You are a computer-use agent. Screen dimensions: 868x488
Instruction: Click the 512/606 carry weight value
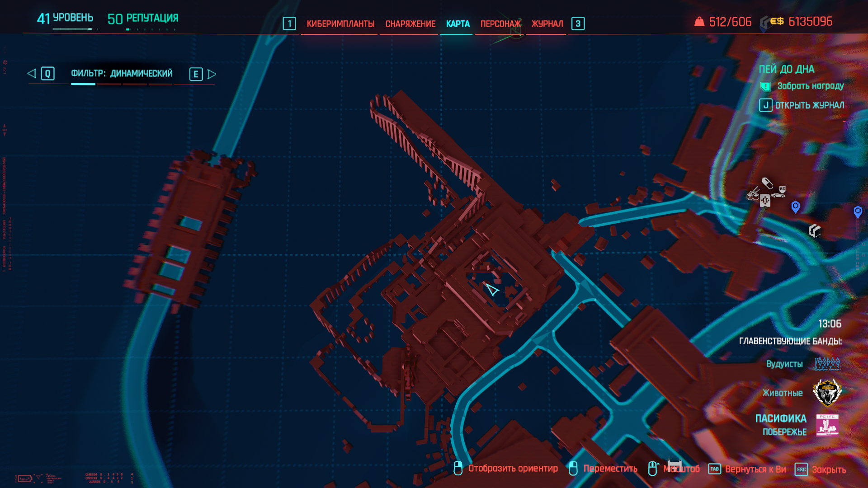[730, 22]
